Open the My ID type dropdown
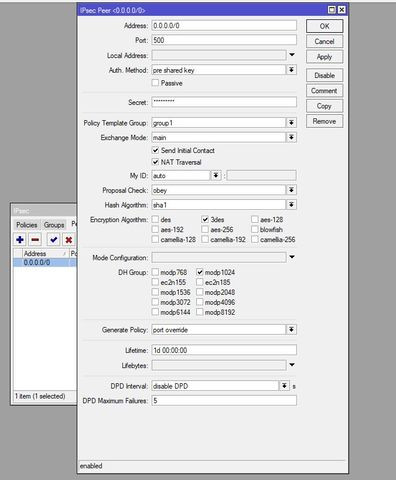 tap(216, 175)
